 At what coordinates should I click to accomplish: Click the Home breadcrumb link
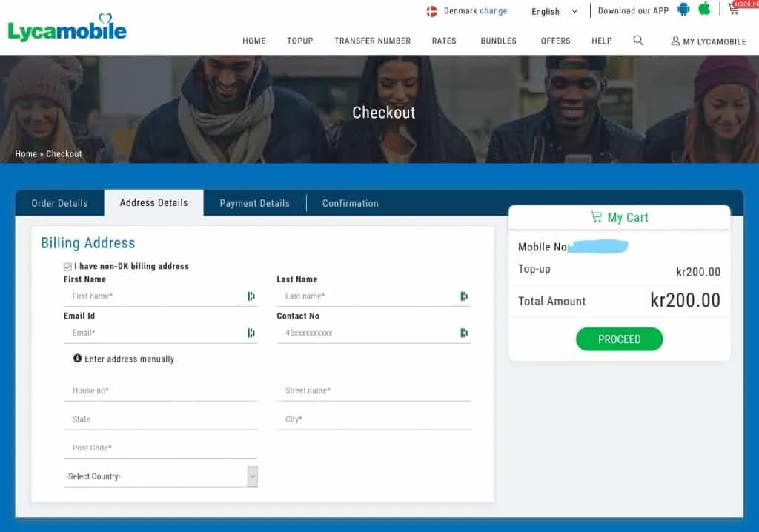pos(26,154)
